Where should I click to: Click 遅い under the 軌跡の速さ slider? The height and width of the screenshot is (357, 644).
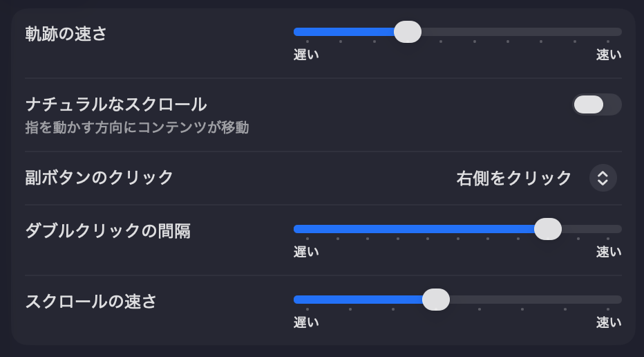(306, 55)
